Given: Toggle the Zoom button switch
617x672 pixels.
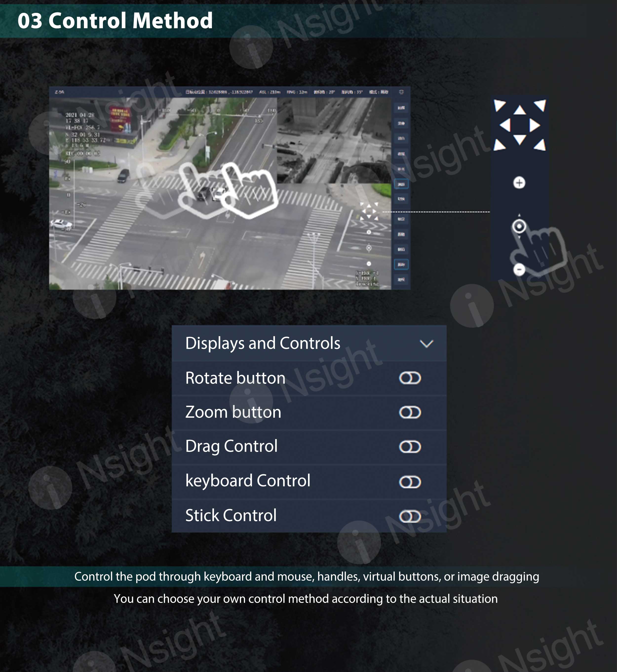Looking at the screenshot, I should click(x=410, y=412).
